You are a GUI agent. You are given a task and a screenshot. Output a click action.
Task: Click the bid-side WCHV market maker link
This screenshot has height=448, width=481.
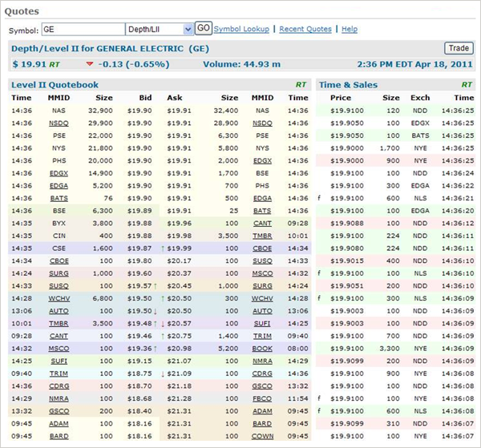tap(59, 299)
